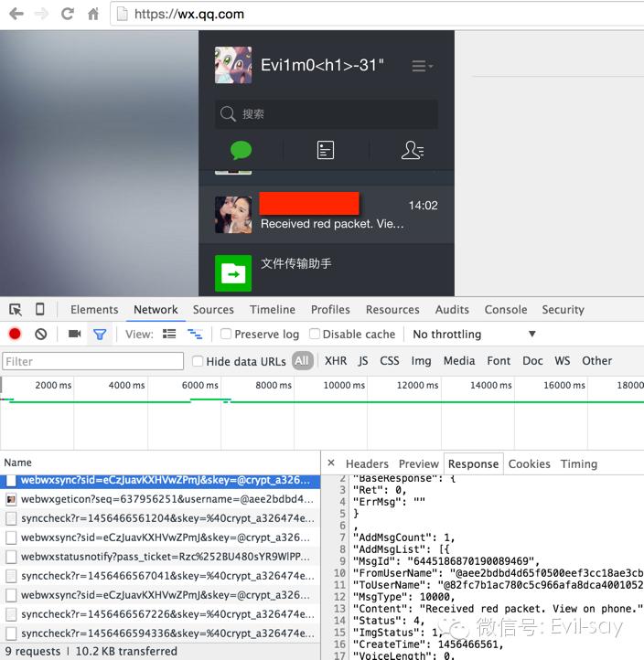Clear the network log icon
644x660 pixels.
(x=41, y=335)
